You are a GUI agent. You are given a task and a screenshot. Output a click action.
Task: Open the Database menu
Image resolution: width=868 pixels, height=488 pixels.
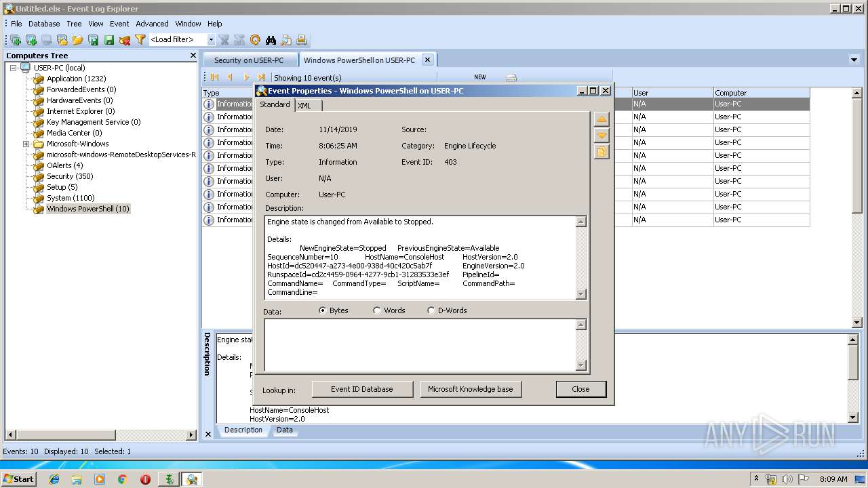(x=44, y=24)
